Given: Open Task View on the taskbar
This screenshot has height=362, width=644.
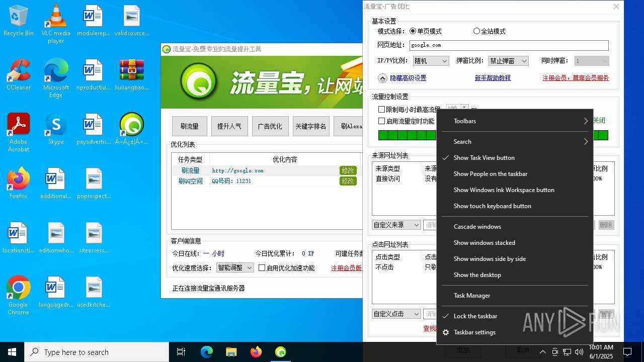Looking at the screenshot, I should tap(181, 352).
